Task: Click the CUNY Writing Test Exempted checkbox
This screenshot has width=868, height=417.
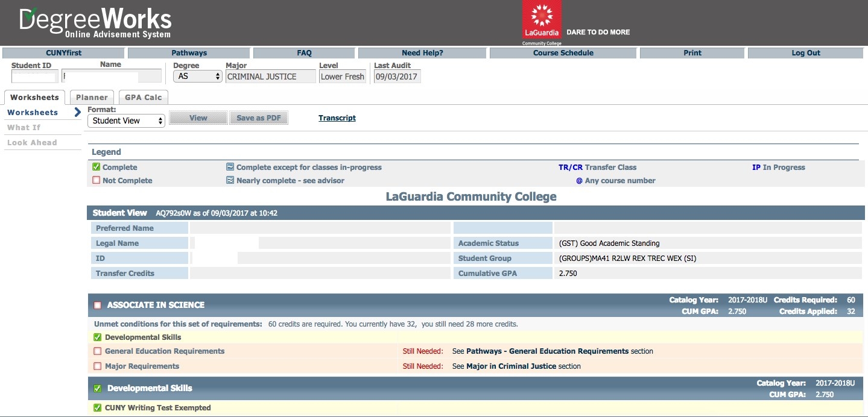Action: 97,408
